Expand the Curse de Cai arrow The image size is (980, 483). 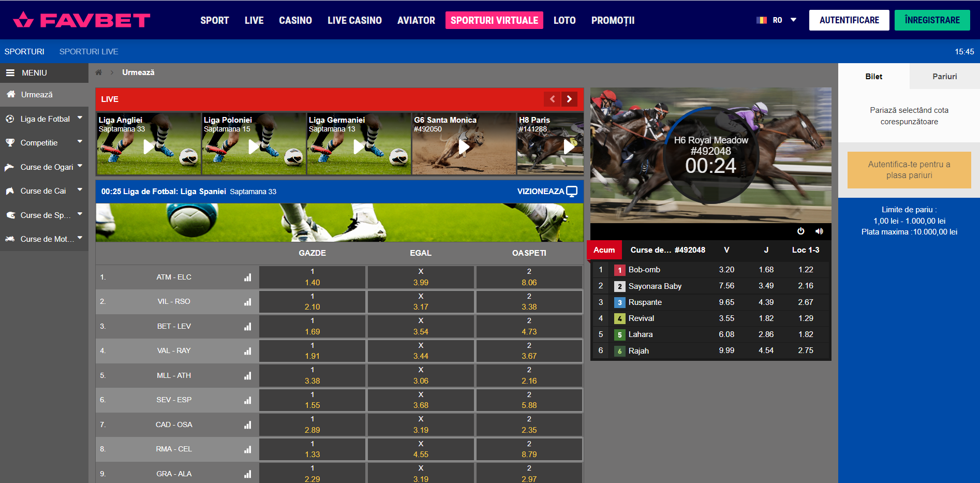pos(80,190)
